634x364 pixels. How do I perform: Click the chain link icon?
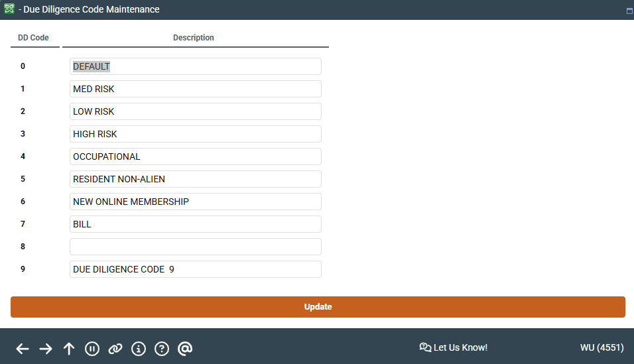(x=115, y=349)
